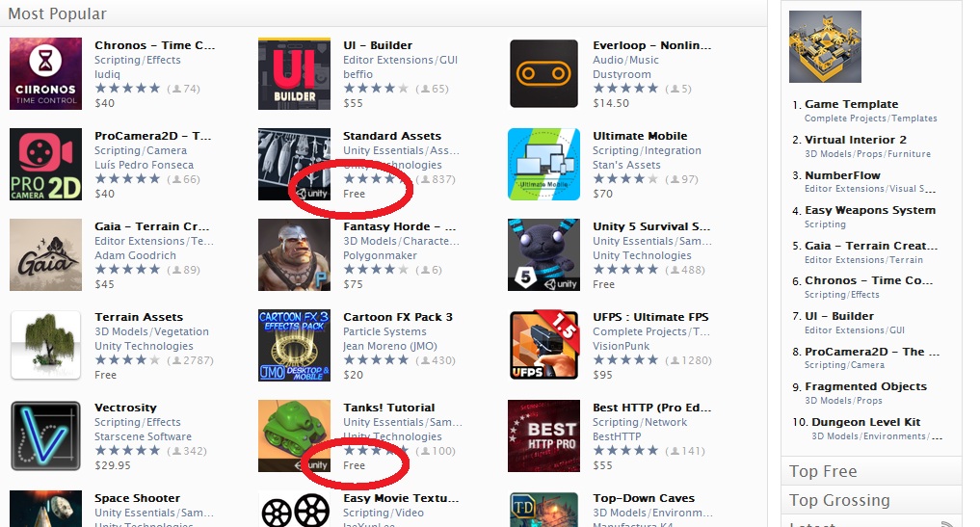The height and width of the screenshot is (527, 980).
Task: Click the Fantasy Horde title link
Action: pyautogui.click(x=399, y=226)
